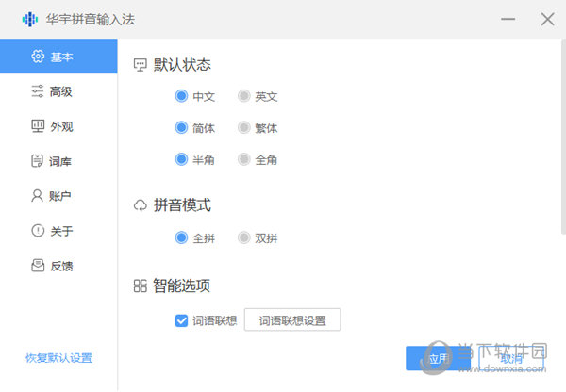Click the 智能选项 heading text
The height and width of the screenshot is (392, 566).
pos(181,286)
